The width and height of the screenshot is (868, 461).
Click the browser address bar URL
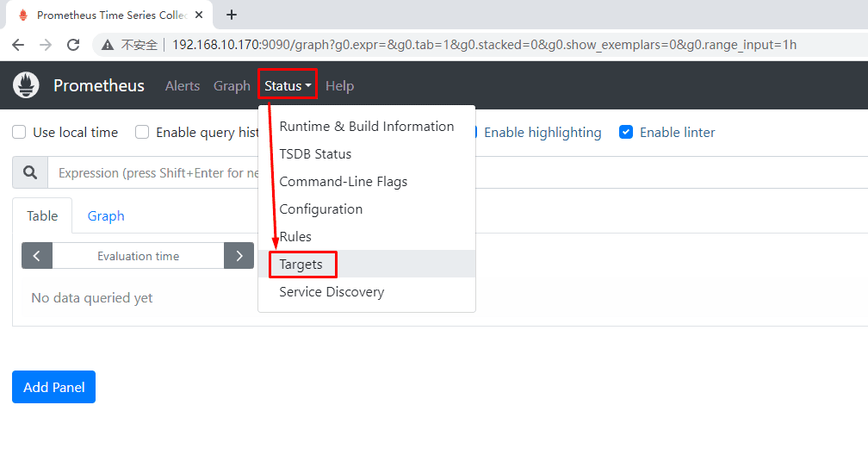click(x=484, y=45)
